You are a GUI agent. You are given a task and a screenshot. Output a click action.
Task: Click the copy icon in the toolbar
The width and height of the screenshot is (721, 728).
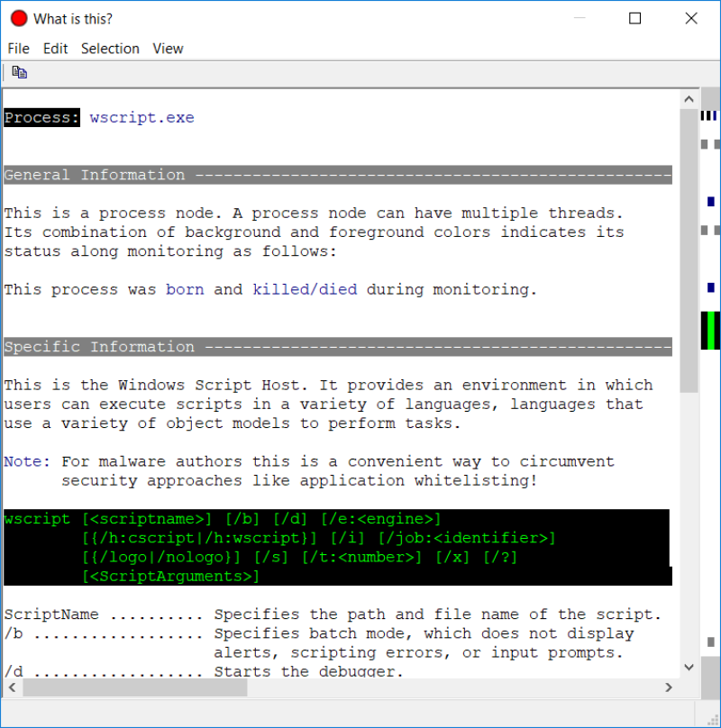(19, 73)
